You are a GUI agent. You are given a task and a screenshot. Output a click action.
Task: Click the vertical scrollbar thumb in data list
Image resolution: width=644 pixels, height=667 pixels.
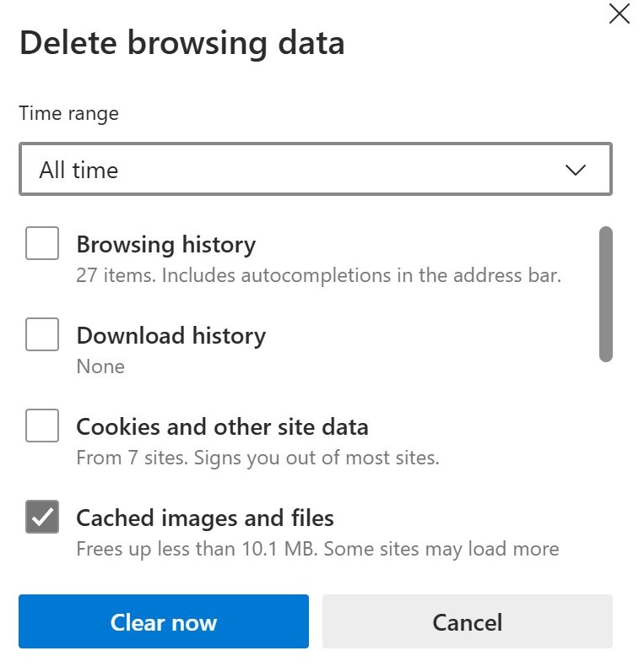coord(605,294)
